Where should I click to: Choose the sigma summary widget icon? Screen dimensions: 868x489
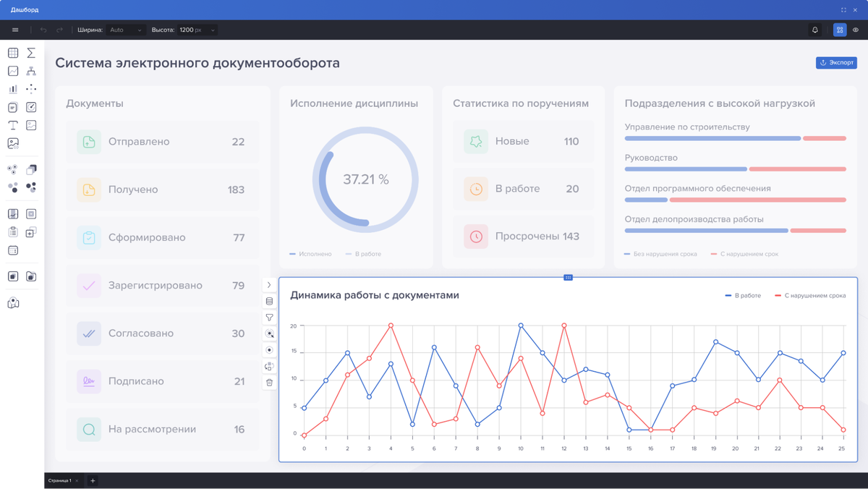31,53
